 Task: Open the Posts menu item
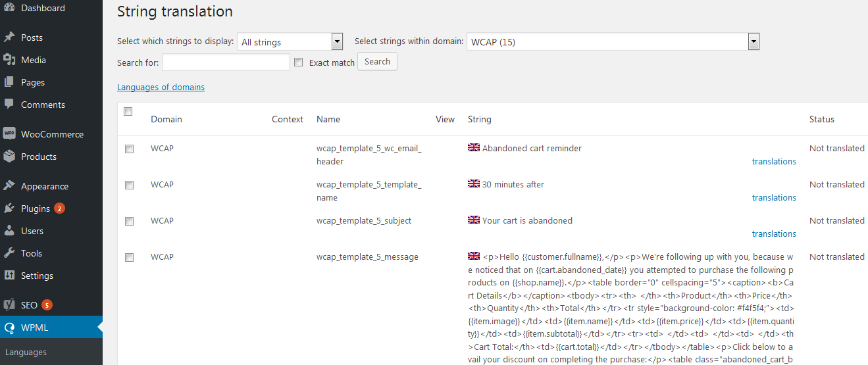click(x=32, y=37)
